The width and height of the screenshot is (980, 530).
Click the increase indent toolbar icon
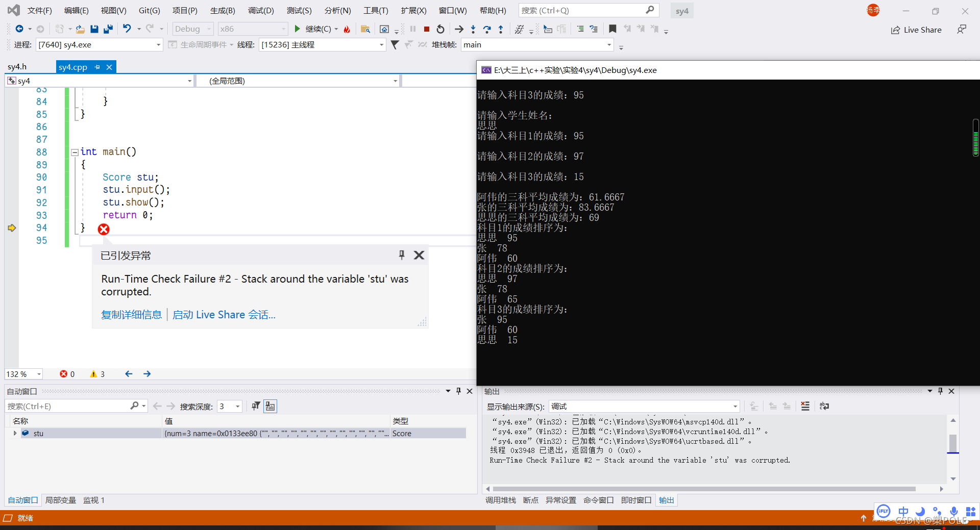[x=580, y=29]
